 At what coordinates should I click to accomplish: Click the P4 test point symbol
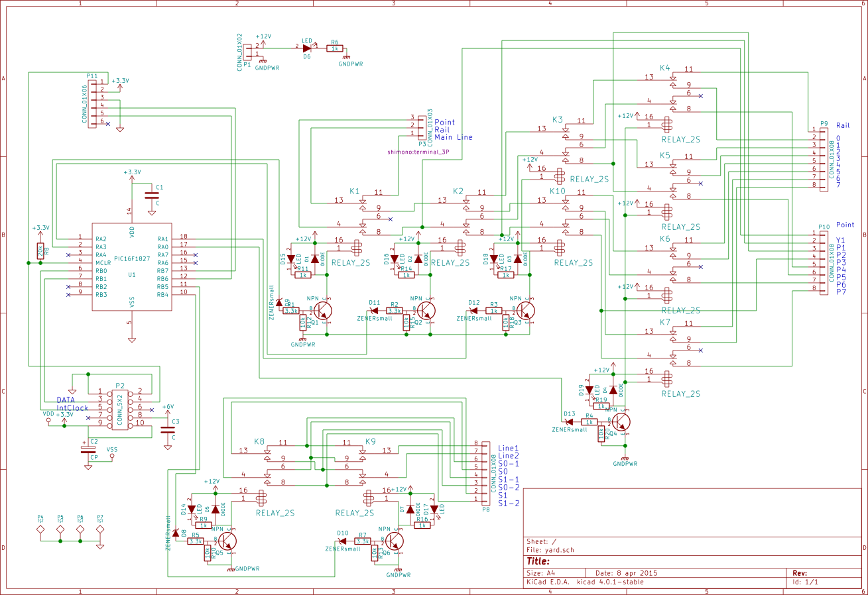40,530
